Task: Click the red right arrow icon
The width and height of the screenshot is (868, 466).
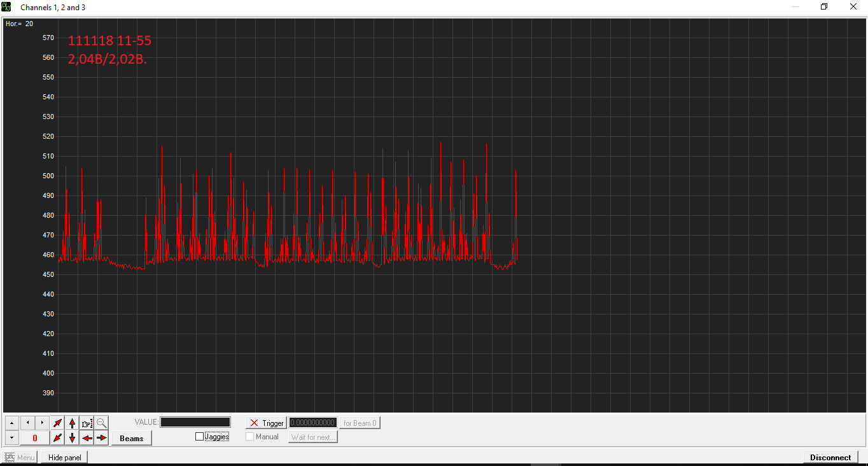Action: pyautogui.click(x=102, y=438)
